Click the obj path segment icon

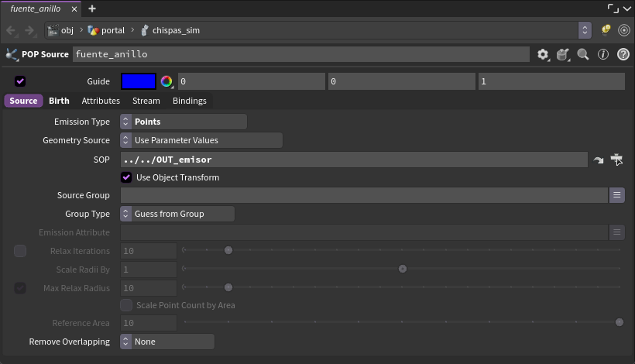[53, 30]
